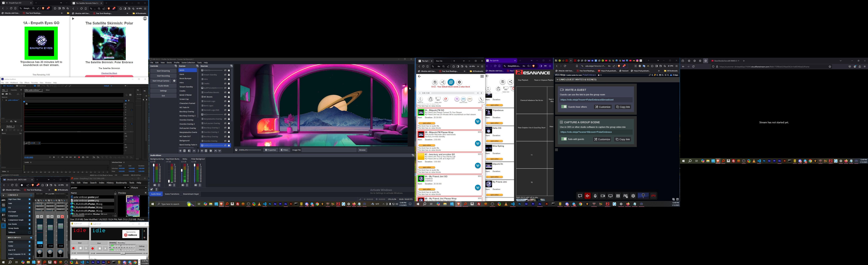Open Split Kit hamburger menu

[482, 76]
